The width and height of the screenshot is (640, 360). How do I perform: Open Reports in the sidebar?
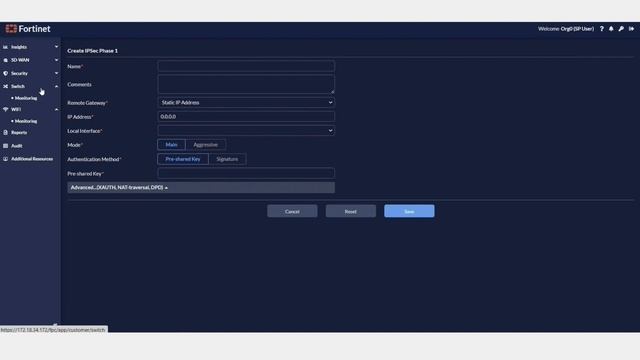coord(19,133)
